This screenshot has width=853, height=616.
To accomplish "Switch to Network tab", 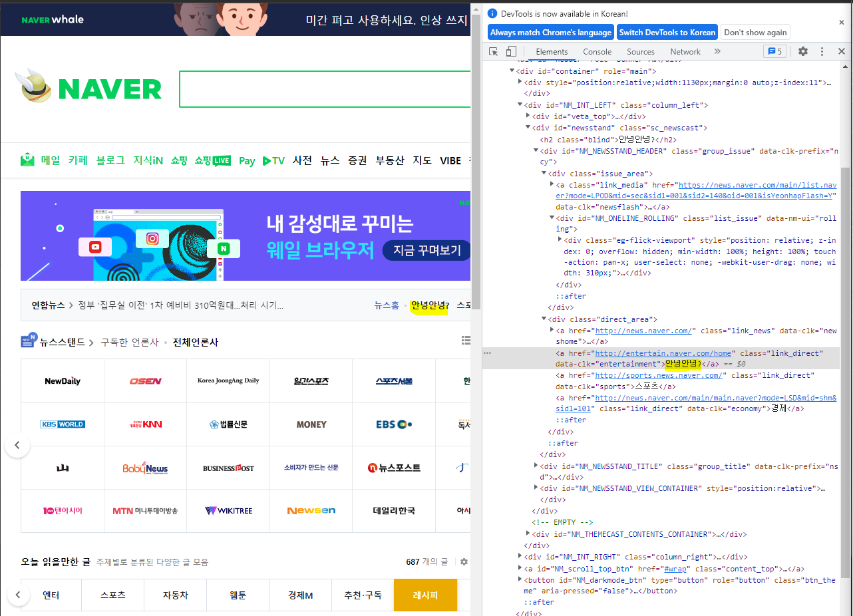I will pos(685,51).
